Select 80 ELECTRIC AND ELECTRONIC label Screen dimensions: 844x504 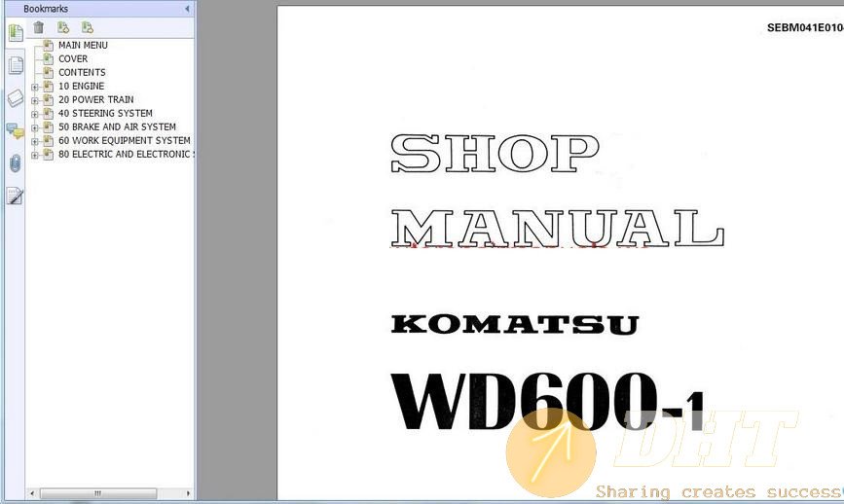tap(126, 154)
